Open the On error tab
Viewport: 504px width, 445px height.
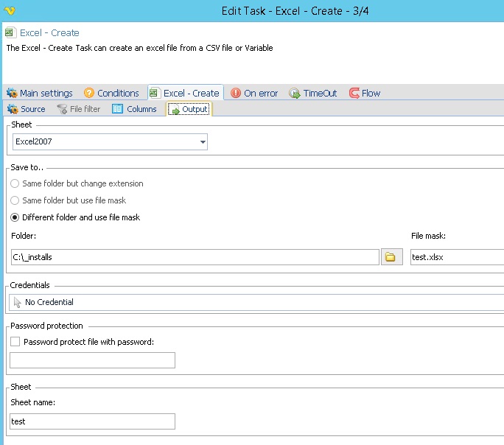click(x=254, y=93)
